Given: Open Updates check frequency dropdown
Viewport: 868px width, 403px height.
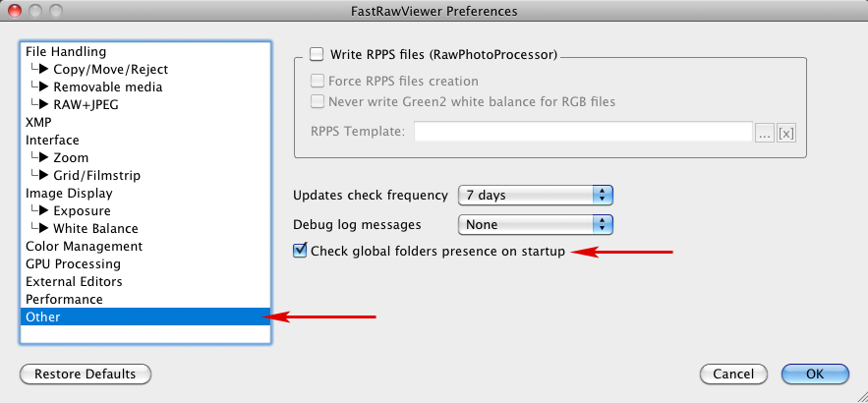Looking at the screenshot, I should point(536,196).
